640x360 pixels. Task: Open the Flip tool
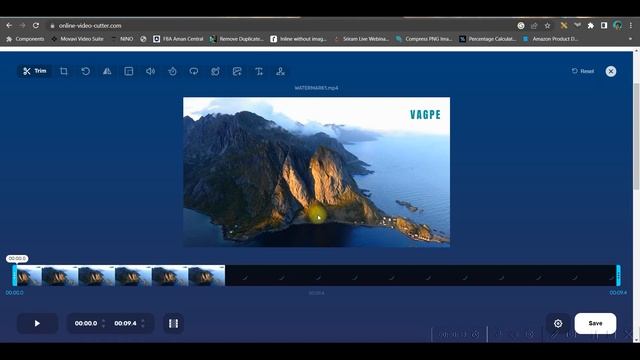[107, 71]
